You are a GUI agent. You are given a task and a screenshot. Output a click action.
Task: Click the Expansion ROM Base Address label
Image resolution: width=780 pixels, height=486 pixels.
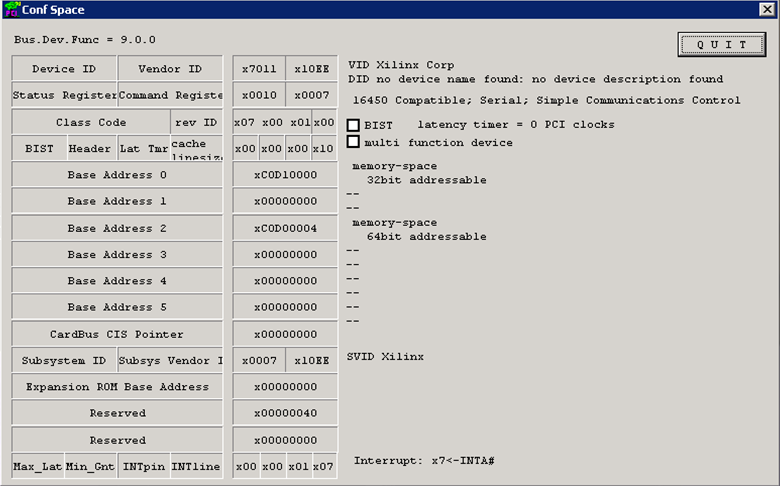117,387
